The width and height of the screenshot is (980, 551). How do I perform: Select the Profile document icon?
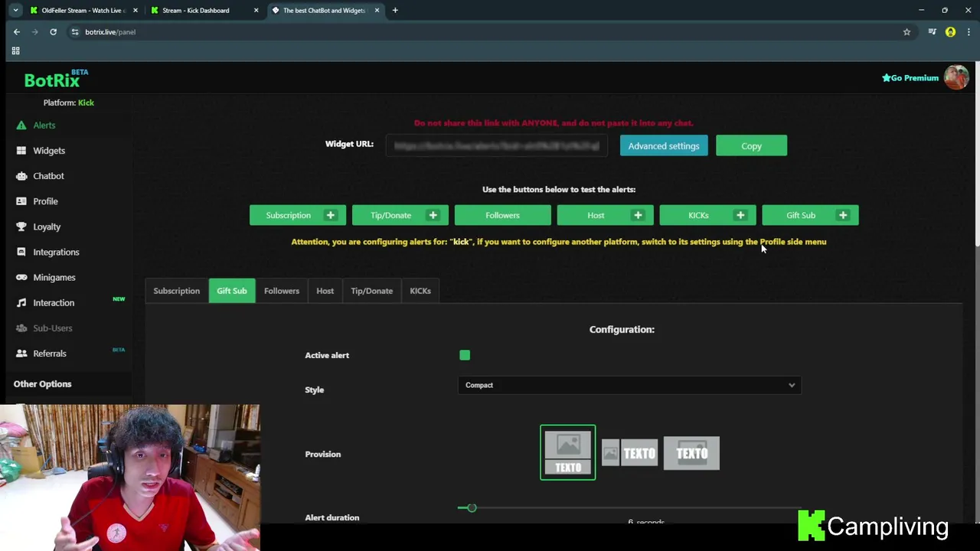point(21,201)
